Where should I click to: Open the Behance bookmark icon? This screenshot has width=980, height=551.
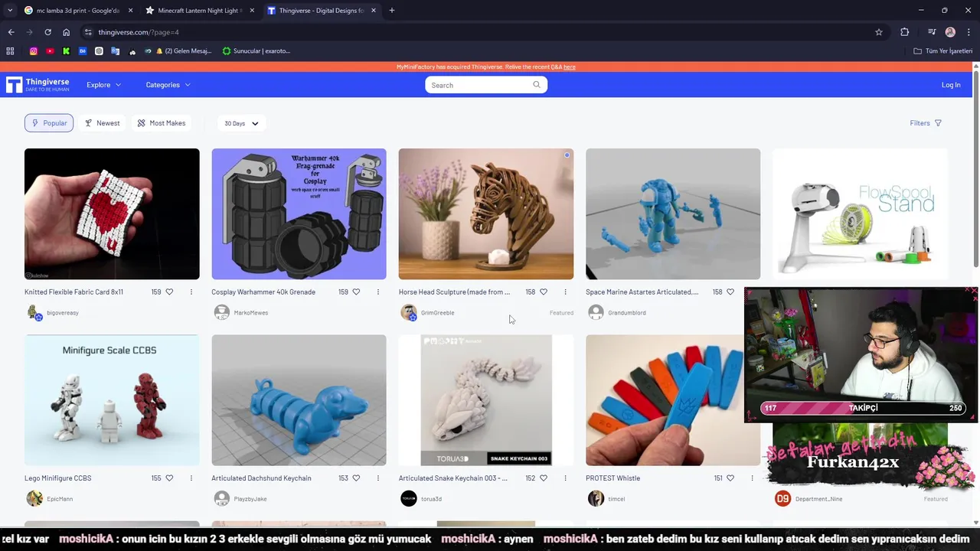(x=83, y=51)
